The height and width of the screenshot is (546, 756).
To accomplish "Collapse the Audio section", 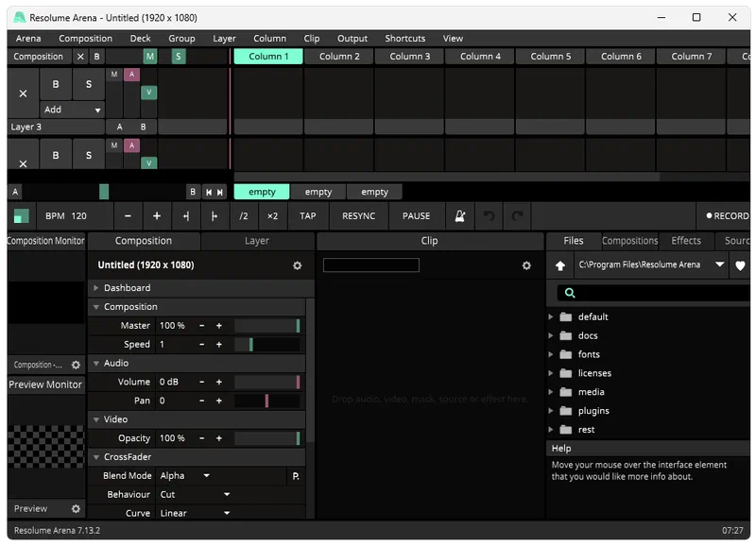I will coord(96,364).
